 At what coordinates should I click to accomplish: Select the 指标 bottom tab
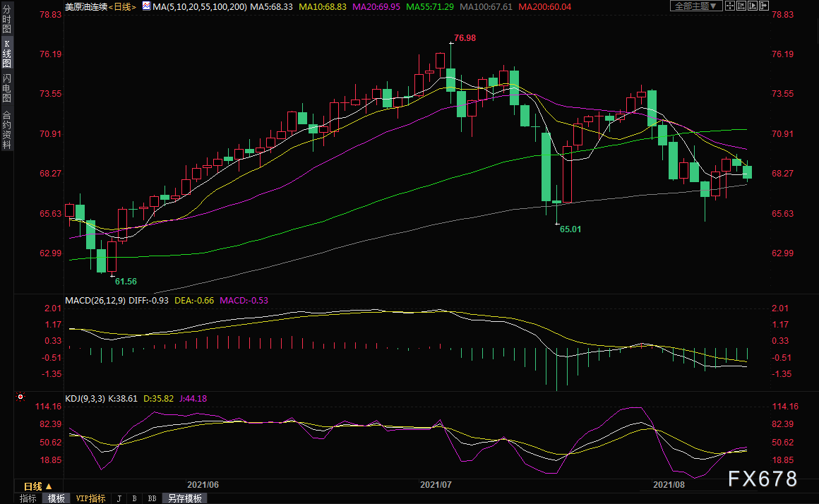click(x=28, y=499)
